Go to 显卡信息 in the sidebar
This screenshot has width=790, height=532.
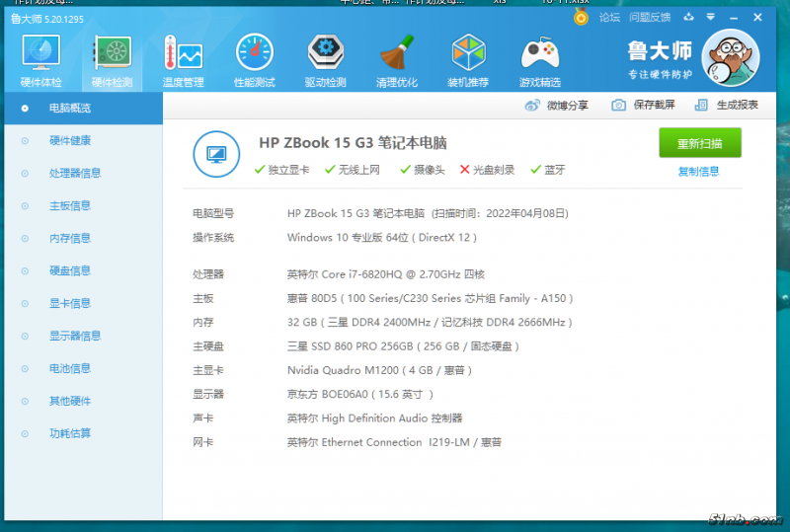coord(70,303)
